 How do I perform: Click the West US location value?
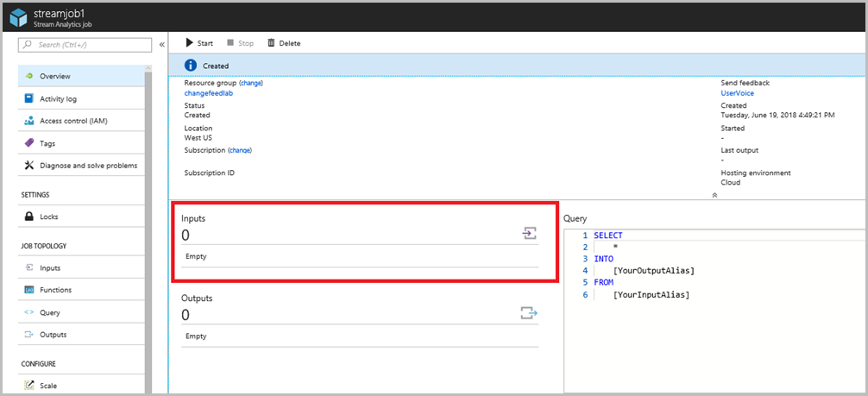tap(198, 138)
